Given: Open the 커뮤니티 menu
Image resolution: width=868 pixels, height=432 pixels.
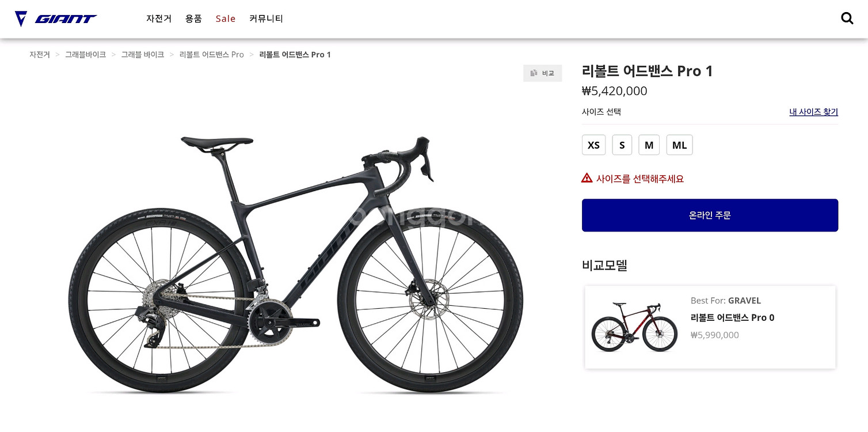Looking at the screenshot, I should pos(266,18).
